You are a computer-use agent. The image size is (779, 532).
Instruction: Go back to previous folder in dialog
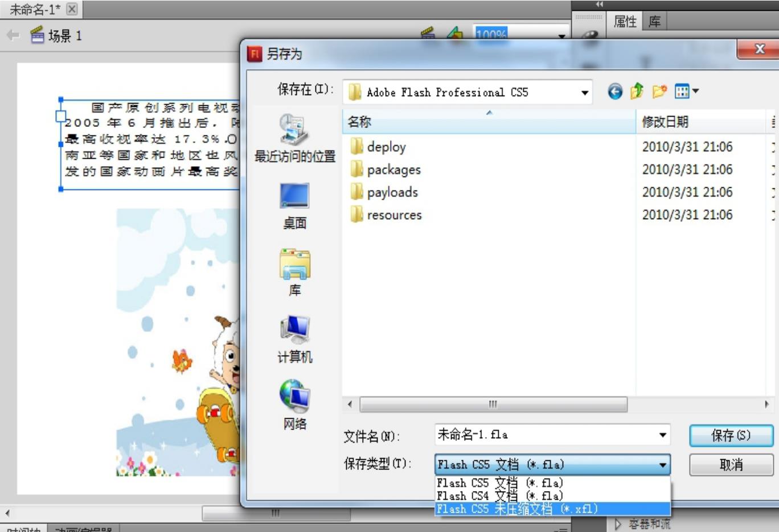[x=615, y=92]
